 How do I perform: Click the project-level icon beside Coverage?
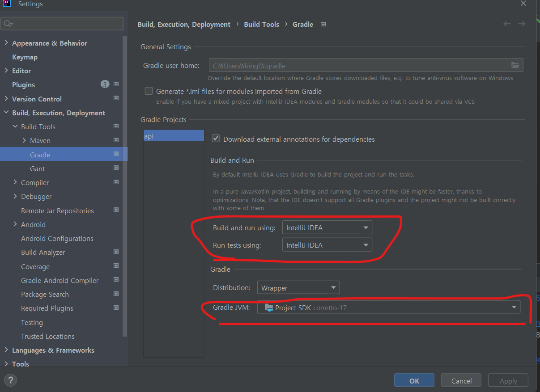pyautogui.click(x=116, y=266)
